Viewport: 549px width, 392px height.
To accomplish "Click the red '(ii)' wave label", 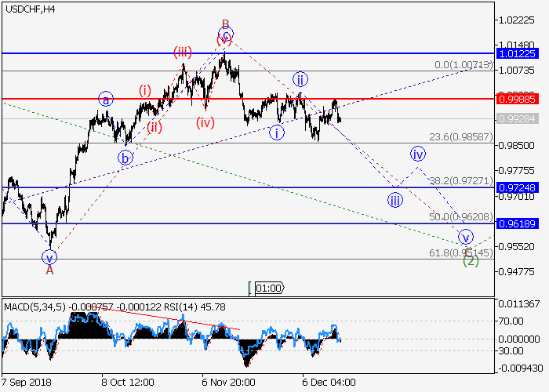I will pyautogui.click(x=155, y=127).
